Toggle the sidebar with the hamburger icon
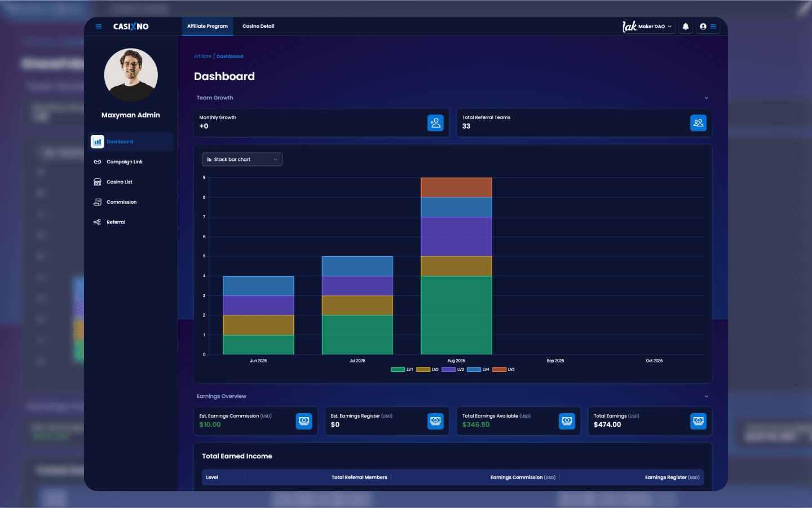Viewport: 812px width, 508px height. click(x=98, y=26)
